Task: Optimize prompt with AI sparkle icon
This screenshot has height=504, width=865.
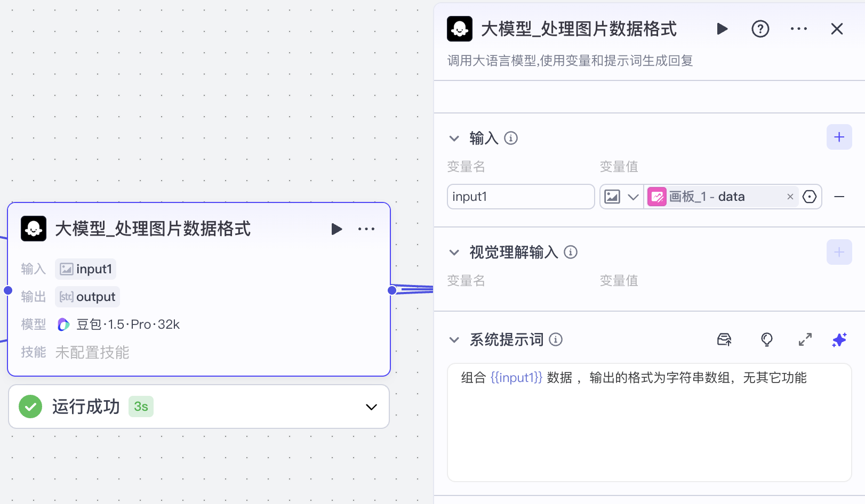Action: click(839, 339)
